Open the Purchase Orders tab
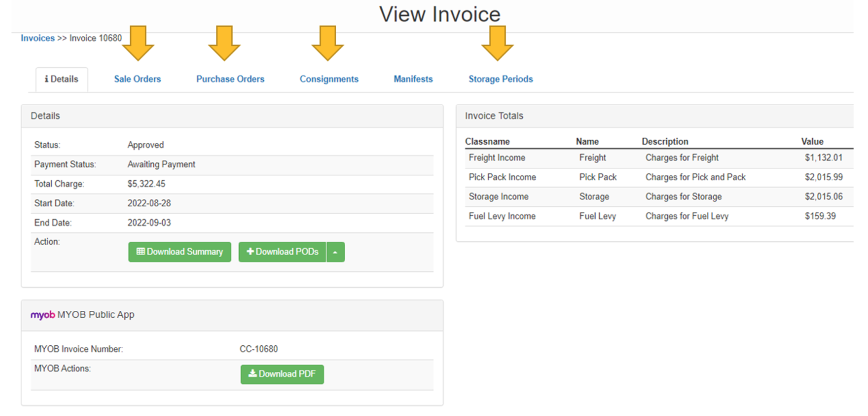This screenshot has height=416, width=868. click(x=230, y=79)
